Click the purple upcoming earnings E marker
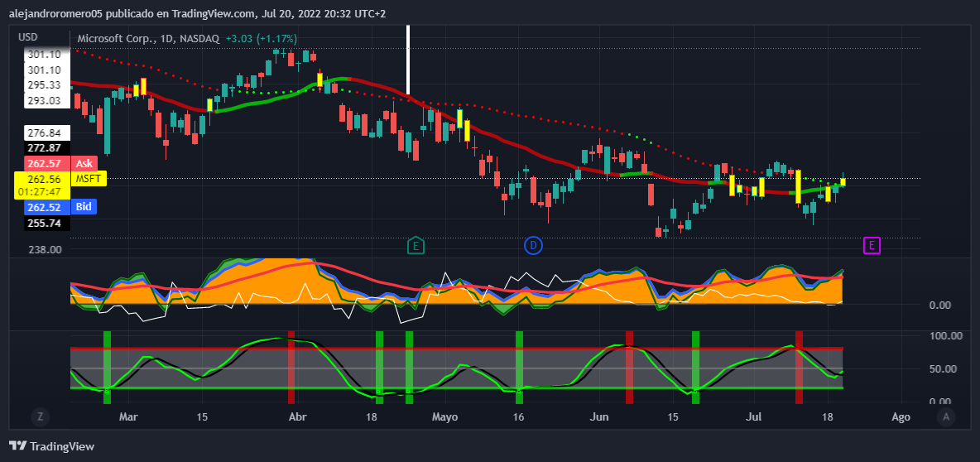Viewport: 980px width, 462px height. [x=872, y=246]
